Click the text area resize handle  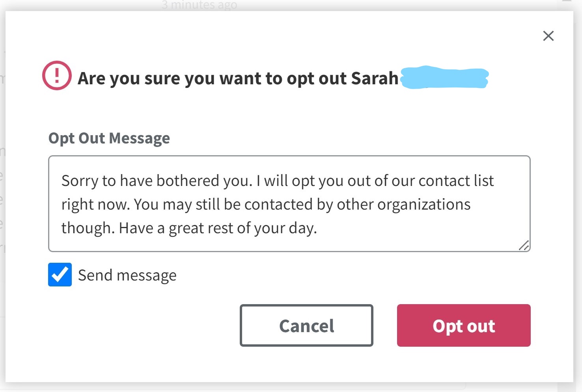tap(524, 246)
